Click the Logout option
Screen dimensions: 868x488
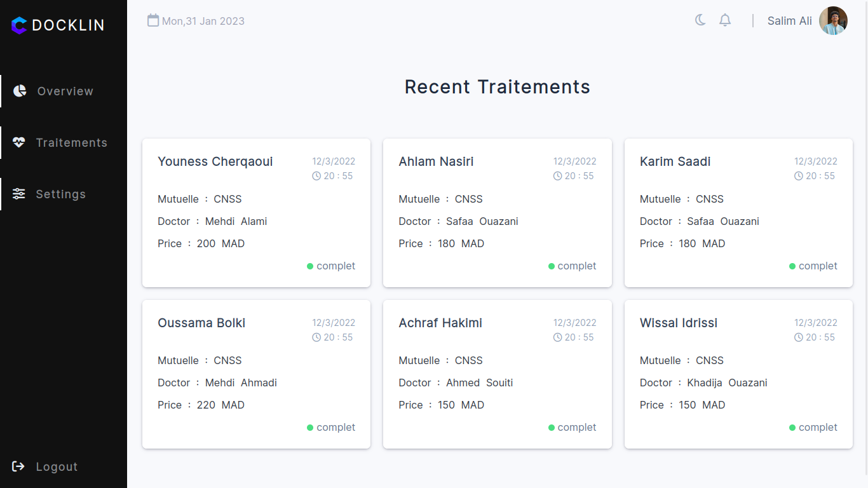pyautogui.click(x=57, y=466)
